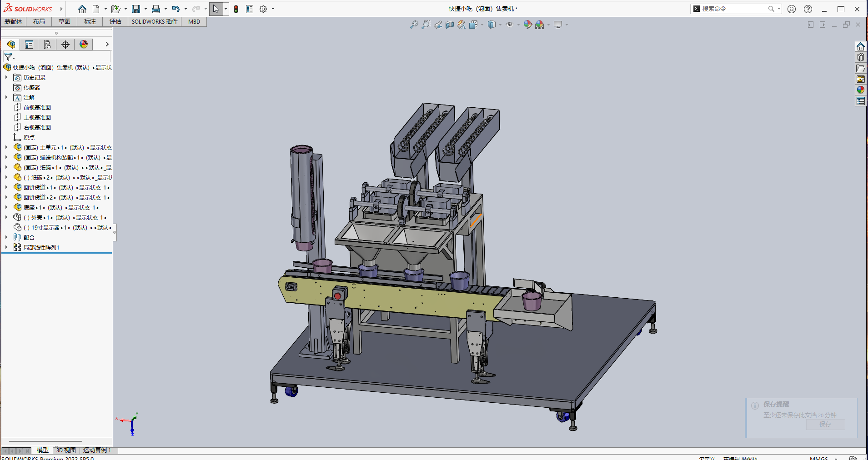Image resolution: width=868 pixels, height=460 pixels.
Task: Switch to the ConfigurationManager tab icon
Action: pyautogui.click(x=47, y=44)
